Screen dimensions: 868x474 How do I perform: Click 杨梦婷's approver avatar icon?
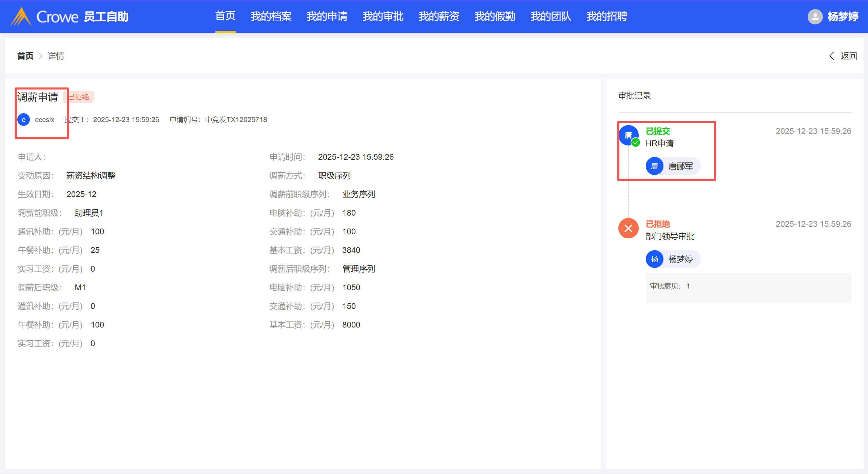(654, 259)
